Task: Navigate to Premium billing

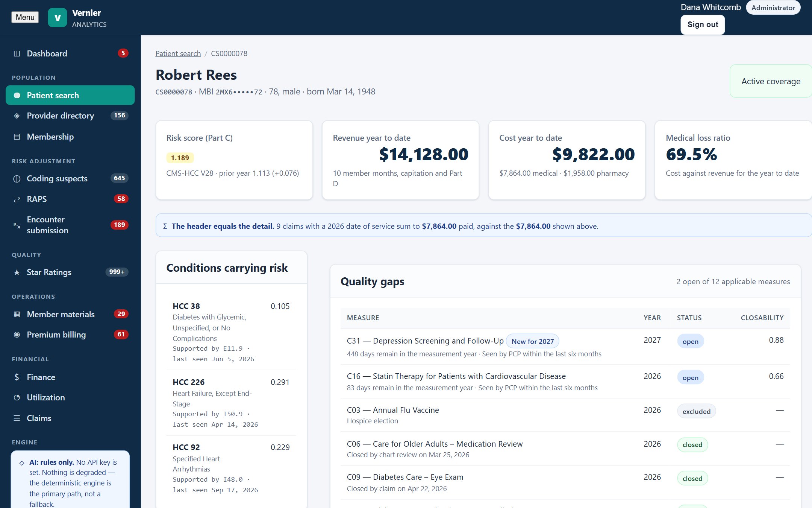Action: 70,335
